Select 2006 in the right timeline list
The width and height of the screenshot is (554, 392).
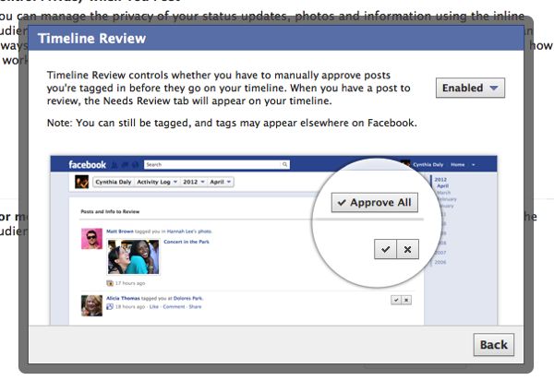[x=440, y=262]
